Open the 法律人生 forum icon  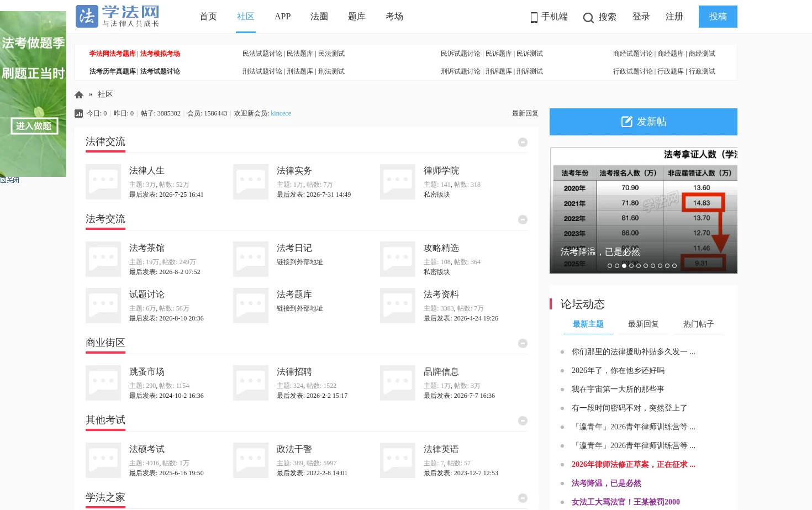(x=103, y=182)
